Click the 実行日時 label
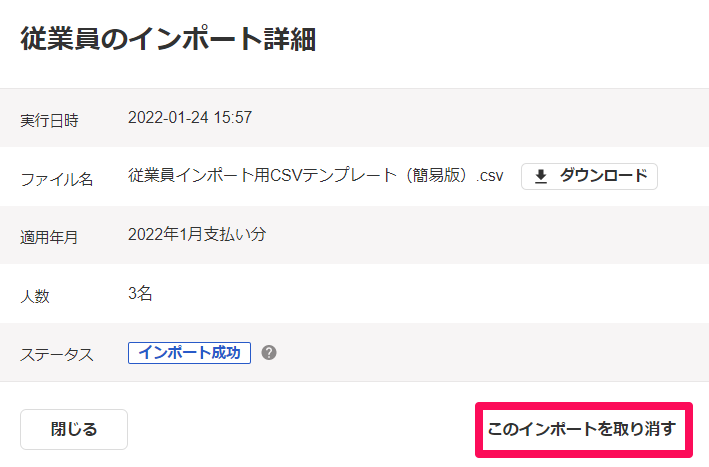Image resolution: width=709 pixels, height=467 pixels. [49, 120]
